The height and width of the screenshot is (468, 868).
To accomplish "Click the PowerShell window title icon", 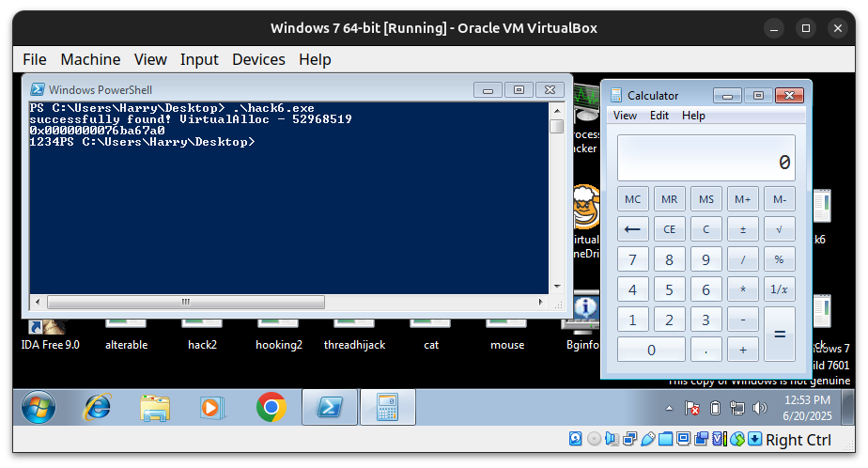I will point(38,89).
